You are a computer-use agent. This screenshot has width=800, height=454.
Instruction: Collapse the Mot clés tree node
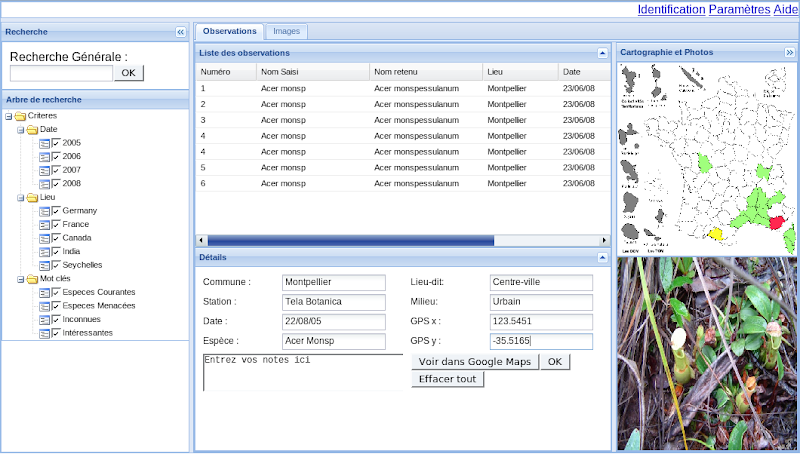(x=21, y=280)
